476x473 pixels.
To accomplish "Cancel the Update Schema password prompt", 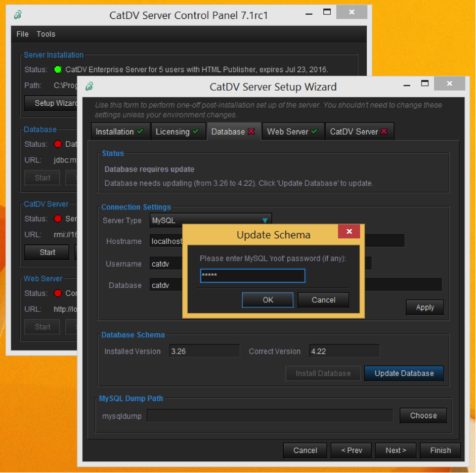I will tap(323, 300).
